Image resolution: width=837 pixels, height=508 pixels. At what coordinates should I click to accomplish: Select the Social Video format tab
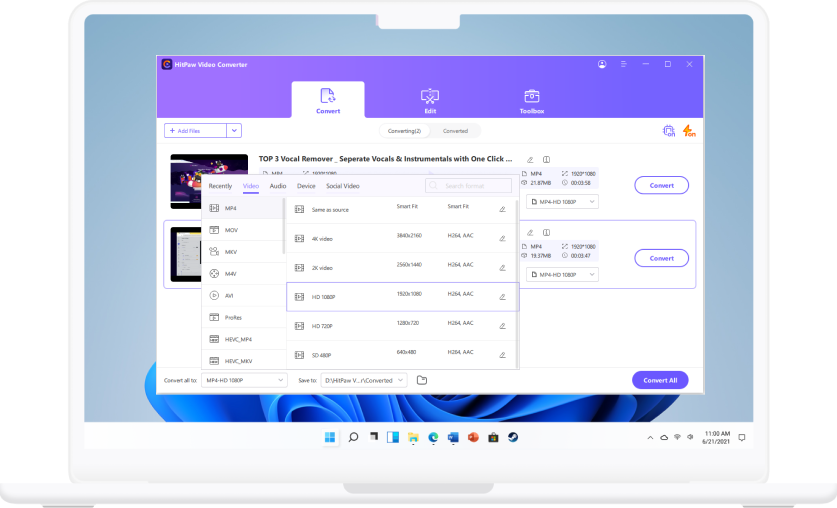point(343,186)
